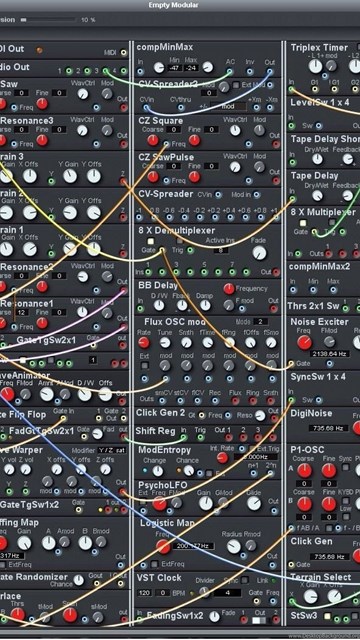This screenshot has width=360, height=640.
Task: Click the BPM value field showing 120
Action: click(x=144, y=592)
